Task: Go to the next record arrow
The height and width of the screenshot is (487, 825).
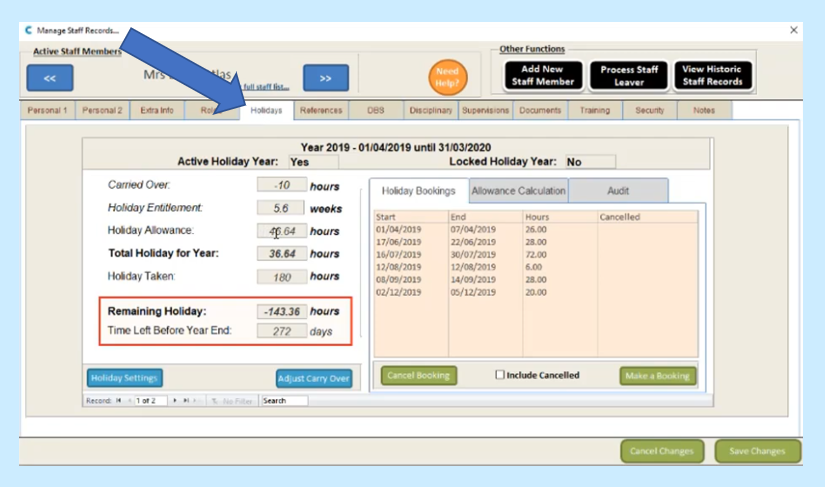Action: (x=175, y=401)
